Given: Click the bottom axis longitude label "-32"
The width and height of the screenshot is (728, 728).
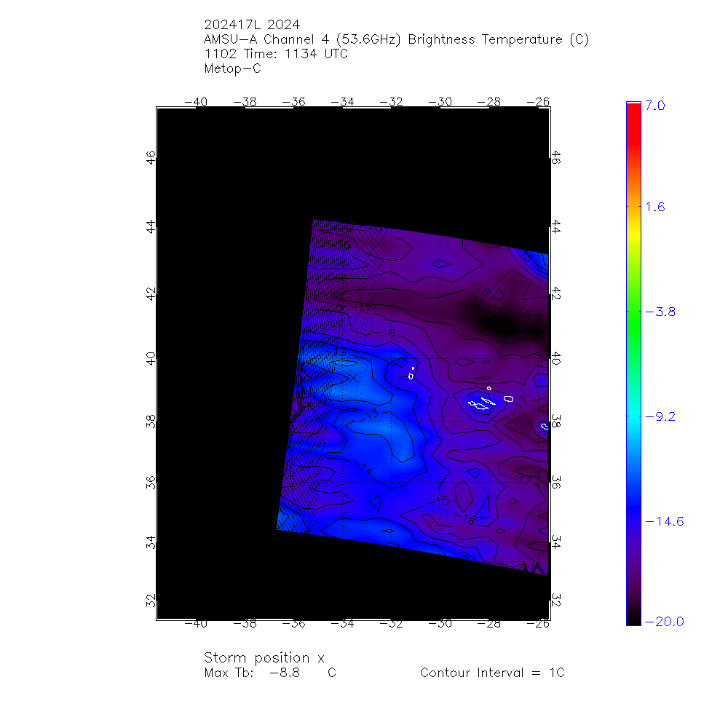Looking at the screenshot, I should (x=392, y=624).
